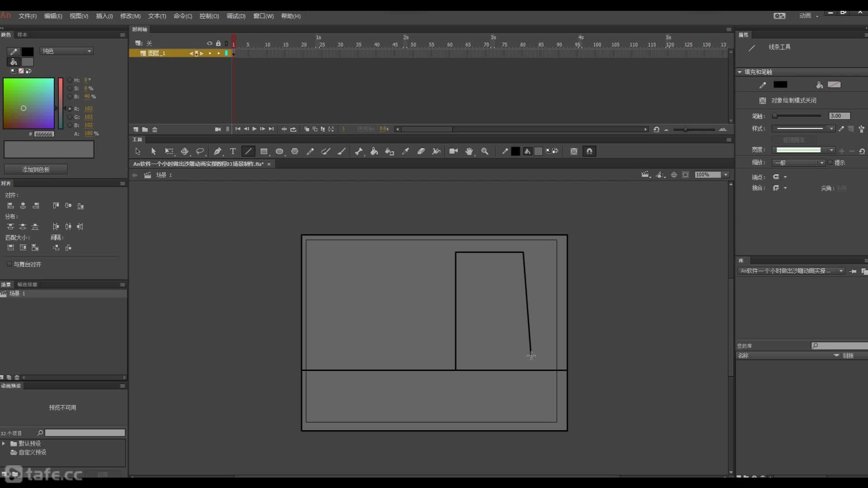Select the Camera tool
Viewport: 868px width, 488px height.
[453, 151]
